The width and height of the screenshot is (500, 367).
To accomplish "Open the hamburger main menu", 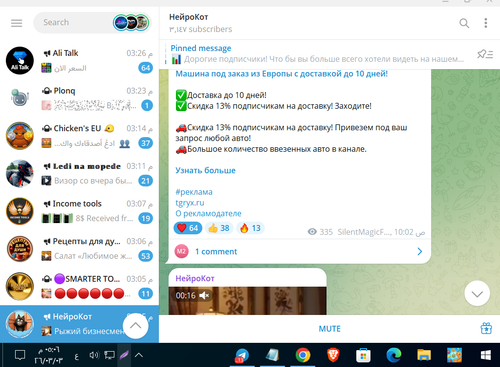I will tap(16, 23).
